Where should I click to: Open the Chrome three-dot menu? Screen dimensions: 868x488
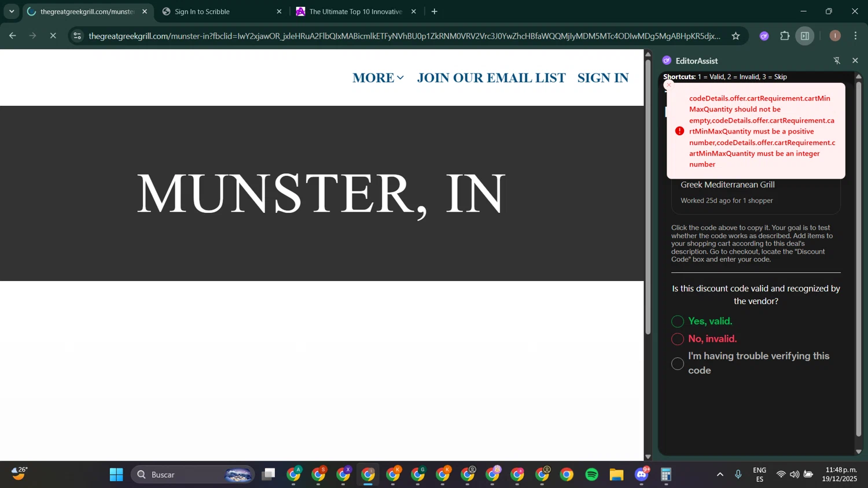tap(855, 36)
